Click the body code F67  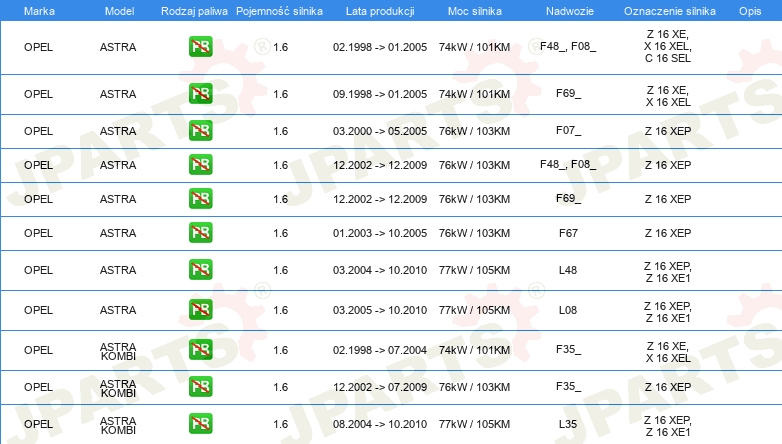pyautogui.click(x=569, y=233)
